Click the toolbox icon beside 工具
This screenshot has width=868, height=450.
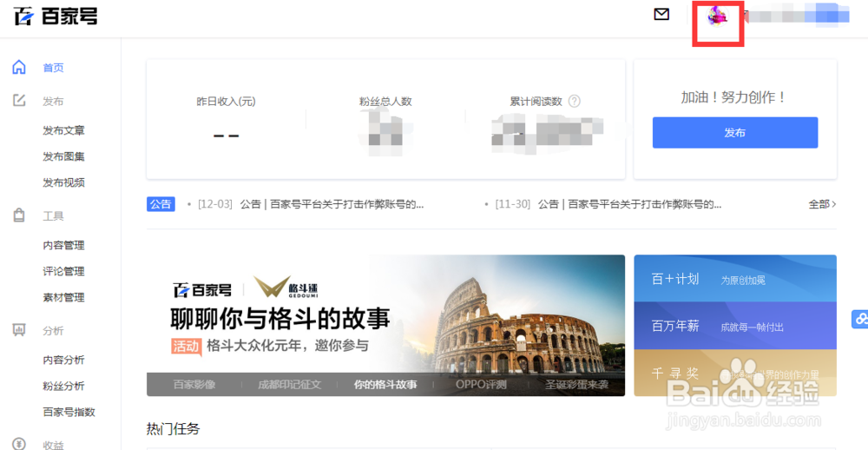(x=19, y=215)
